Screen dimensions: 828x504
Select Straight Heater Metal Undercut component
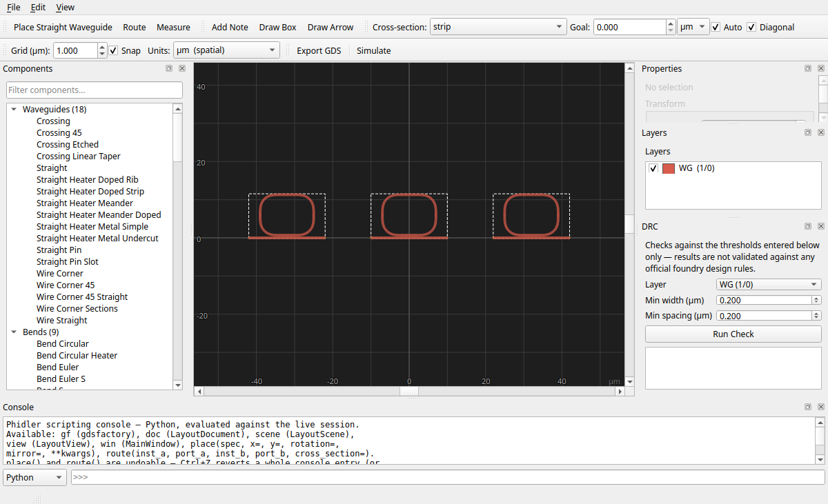tap(97, 239)
